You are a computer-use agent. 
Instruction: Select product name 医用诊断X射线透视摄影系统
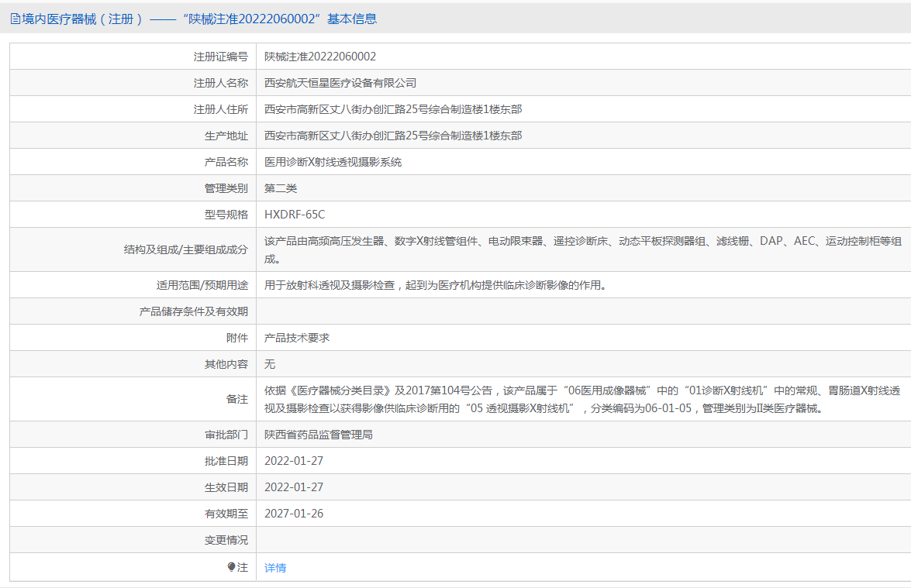pos(333,162)
